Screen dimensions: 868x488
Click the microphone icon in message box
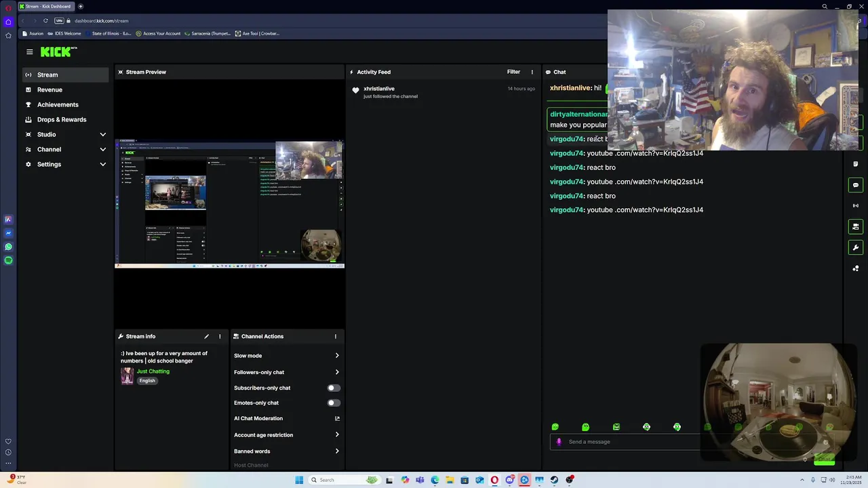tap(559, 442)
